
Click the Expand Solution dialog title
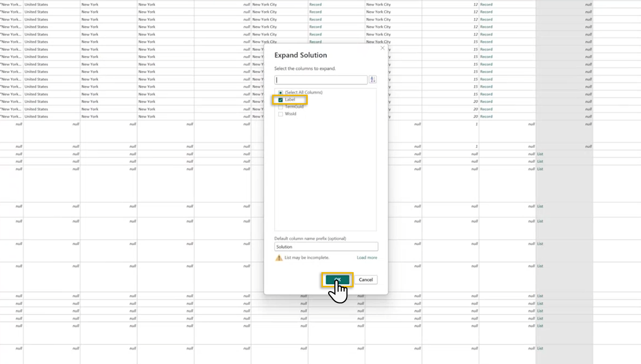click(x=301, y=55)
